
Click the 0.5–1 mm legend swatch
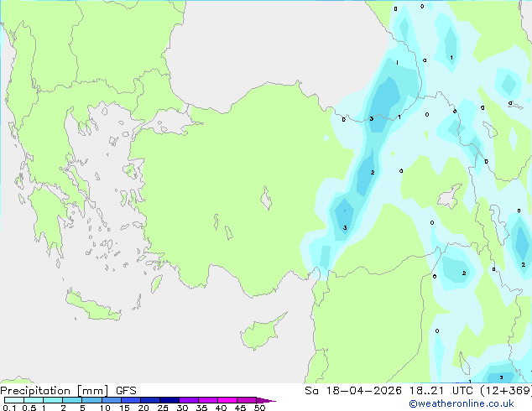coord(34,400)
